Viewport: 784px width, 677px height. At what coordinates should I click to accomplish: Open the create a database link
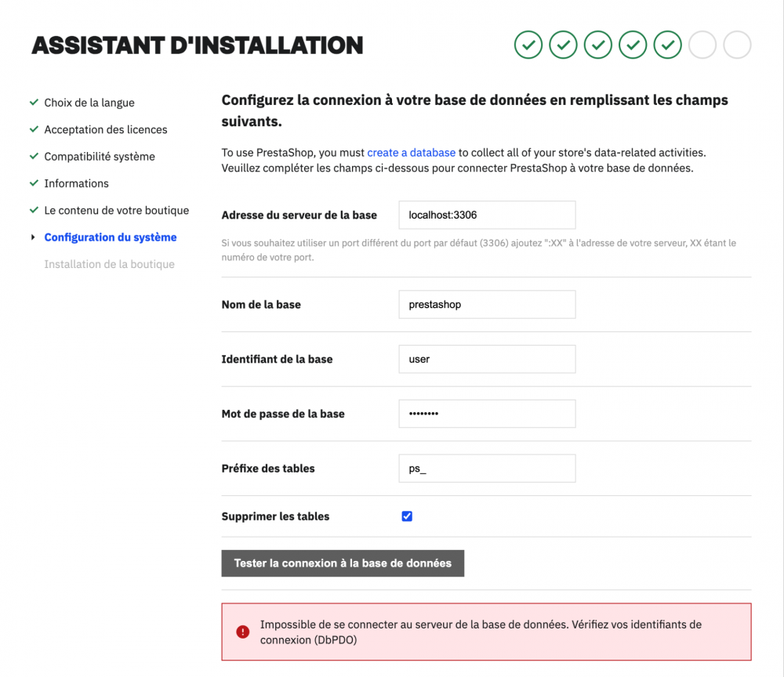[x=411, y=152]
